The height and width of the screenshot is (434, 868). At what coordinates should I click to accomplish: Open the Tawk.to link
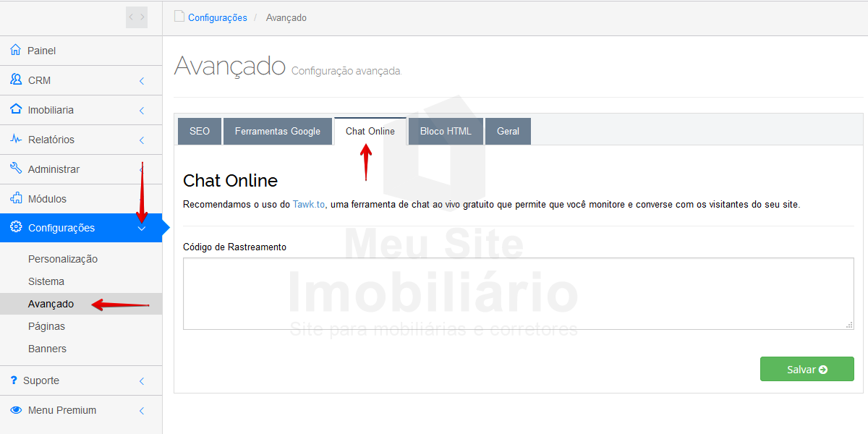pyautogui.click(x=309, y=205)
